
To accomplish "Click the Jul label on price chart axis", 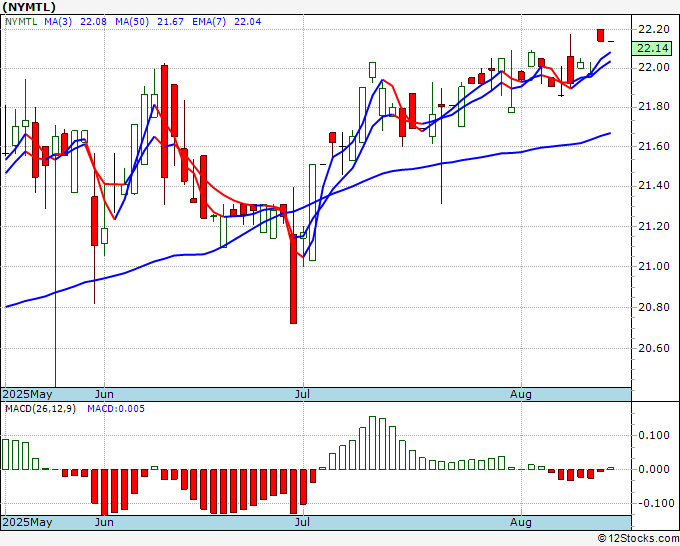I will [x=302, y=394].
